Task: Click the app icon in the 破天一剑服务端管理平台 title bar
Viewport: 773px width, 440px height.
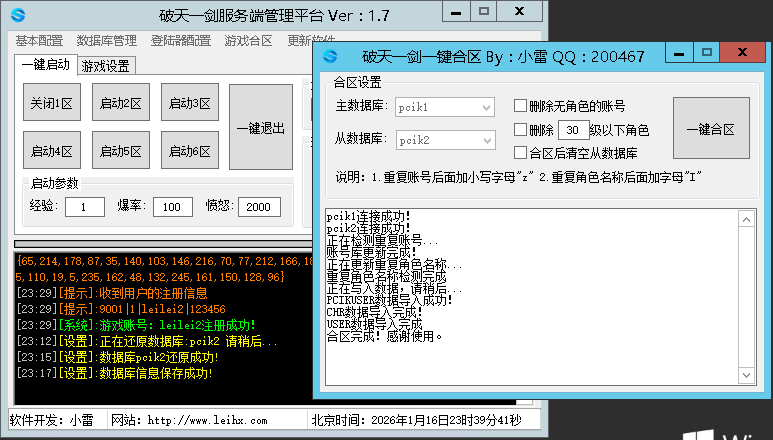Action: [x=18, y=15]
